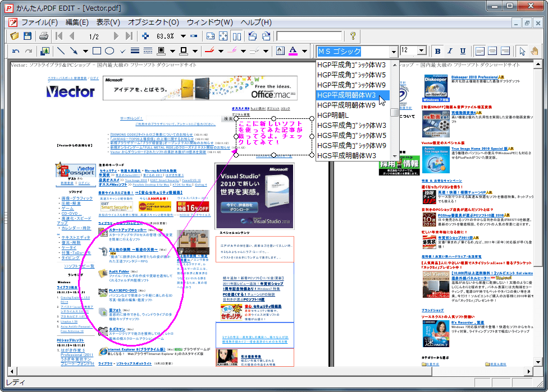Toggle underline text formatting
This screenshot has width=548, height=392.
(463, 51)
